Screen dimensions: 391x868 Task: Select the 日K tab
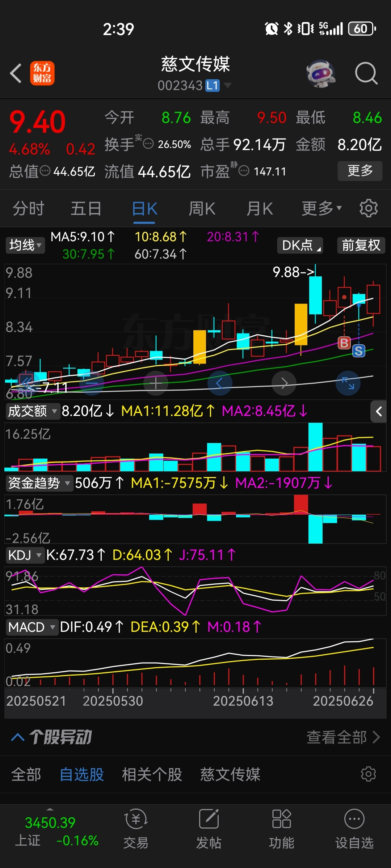(x=144, y=208)
